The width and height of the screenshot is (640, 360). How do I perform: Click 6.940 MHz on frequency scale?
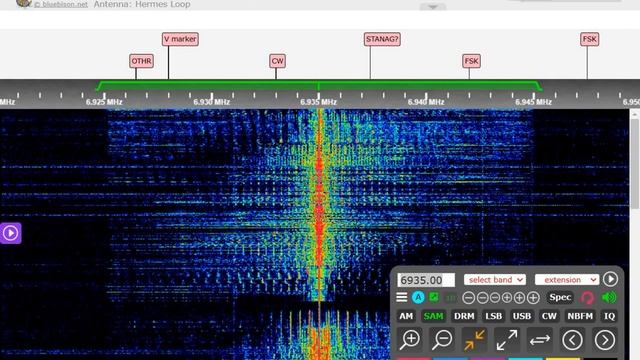click(x=426, y=102)
